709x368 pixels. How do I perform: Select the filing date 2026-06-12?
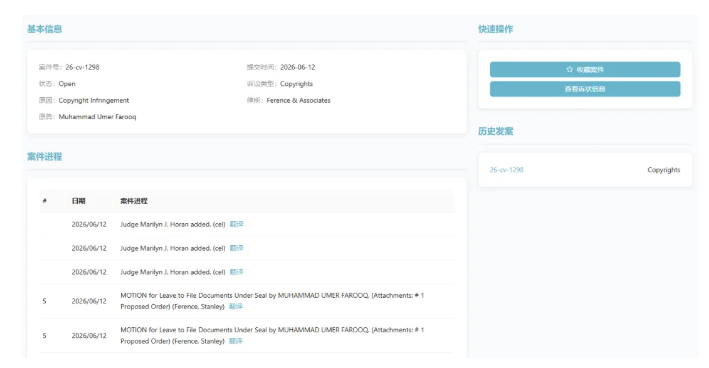point(298,67)
